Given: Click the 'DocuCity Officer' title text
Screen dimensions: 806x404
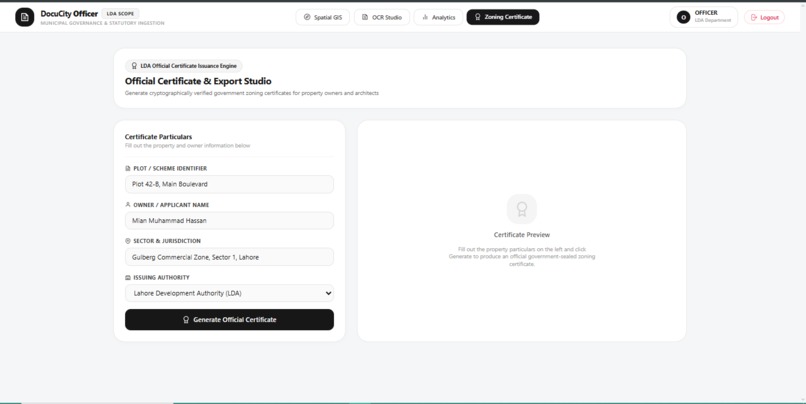Looking at the screenshot, I should point(69,14).
